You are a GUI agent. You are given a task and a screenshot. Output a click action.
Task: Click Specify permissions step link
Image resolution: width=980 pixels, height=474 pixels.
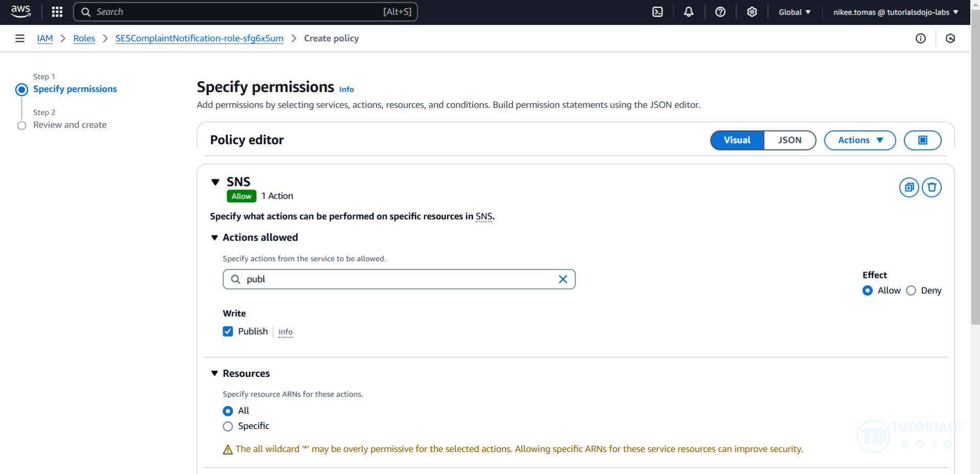coord(75,89)
